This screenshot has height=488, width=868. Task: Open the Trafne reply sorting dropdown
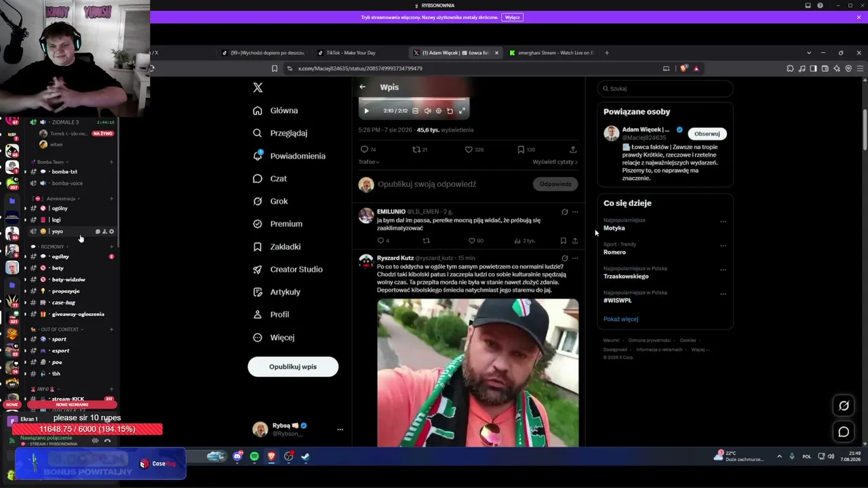pos(369,162)
